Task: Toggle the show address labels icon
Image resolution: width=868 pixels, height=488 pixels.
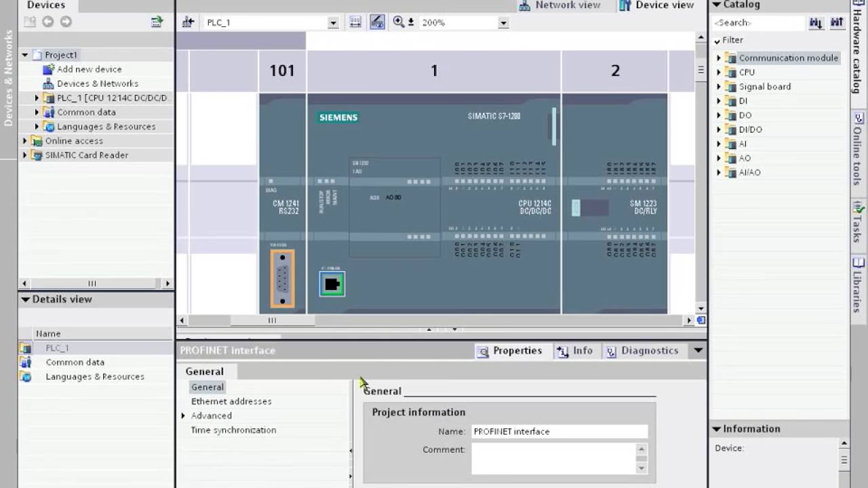Action: (355, 22)
